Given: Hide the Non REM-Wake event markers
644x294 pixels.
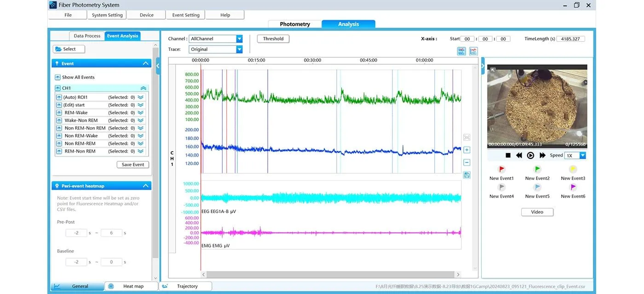Looking at the screenshot, I should tap(59, 136).
